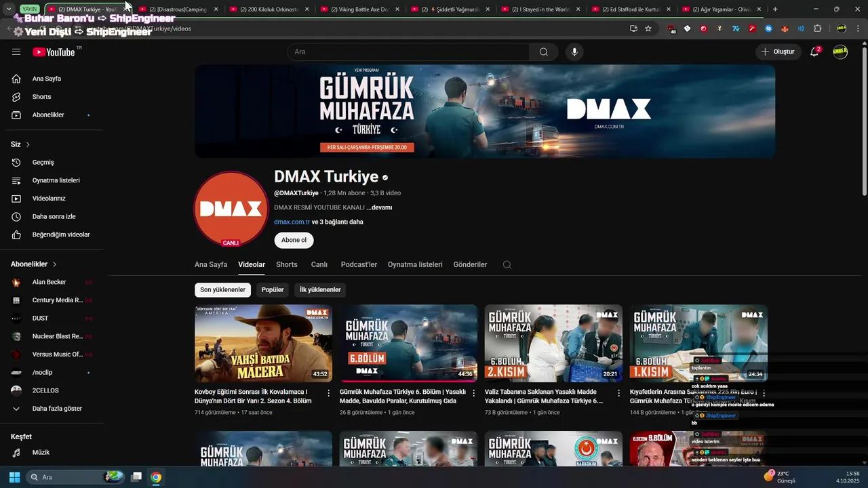
Task: Click the Windows taskbar search box
Action: (76, 477)
